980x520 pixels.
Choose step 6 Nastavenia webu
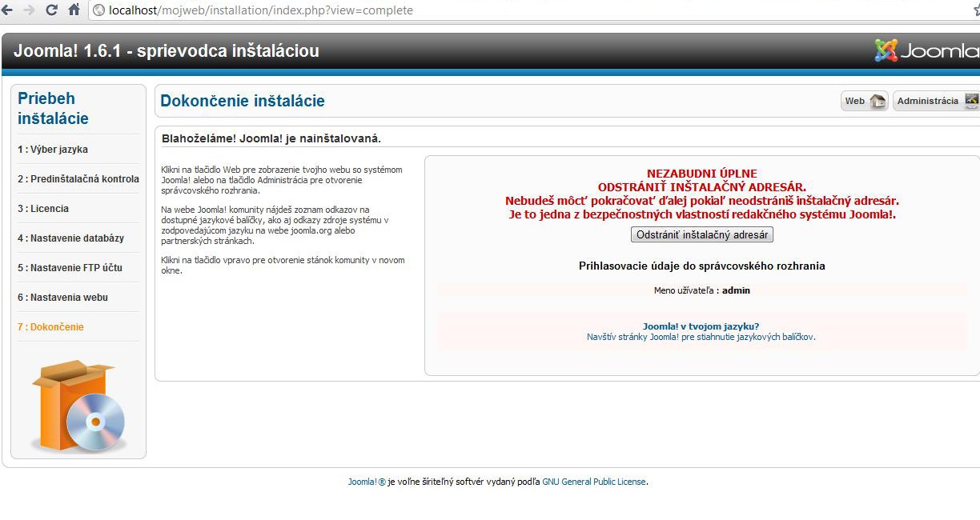[x=62, y=298]
